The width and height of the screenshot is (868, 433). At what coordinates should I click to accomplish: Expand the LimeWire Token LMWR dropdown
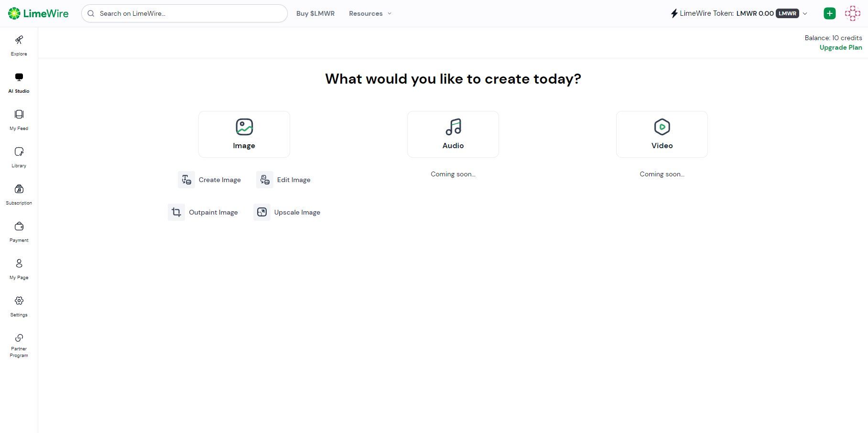point(805,13)
